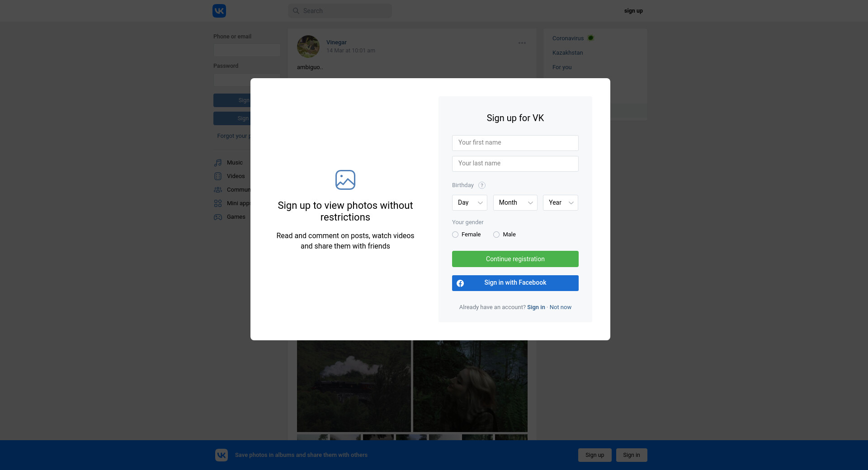Select the Female gender option
Viewport: 868px width, 470px height.
[x=455, y=235]
